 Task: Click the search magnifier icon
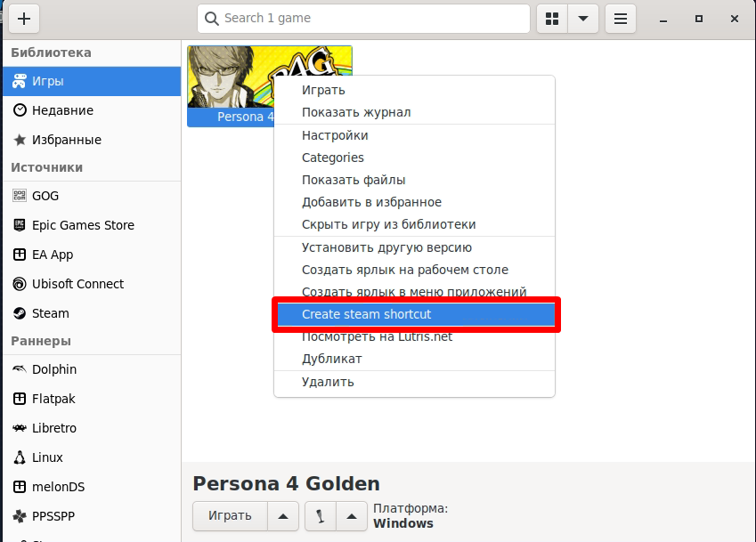(212, 19)
